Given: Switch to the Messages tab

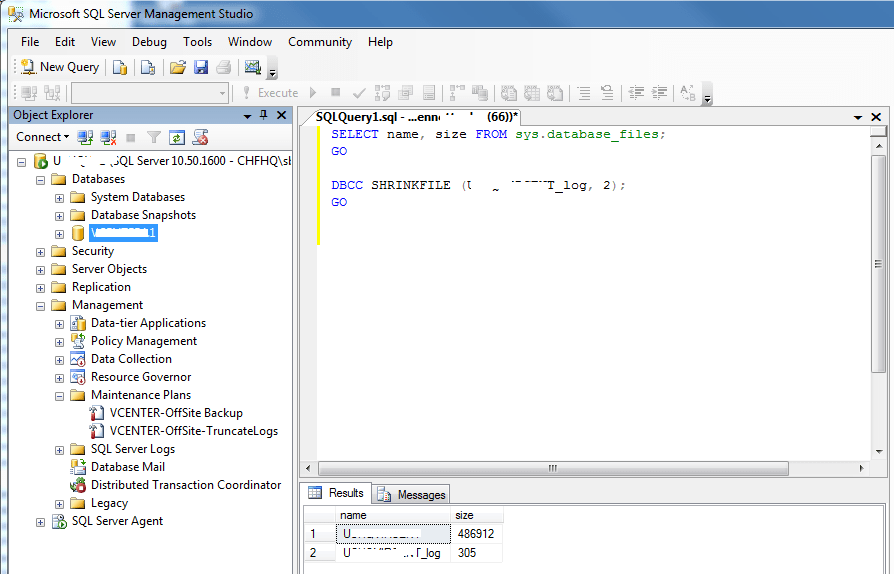Looking at the screenshot, I should tap(412, 494).
